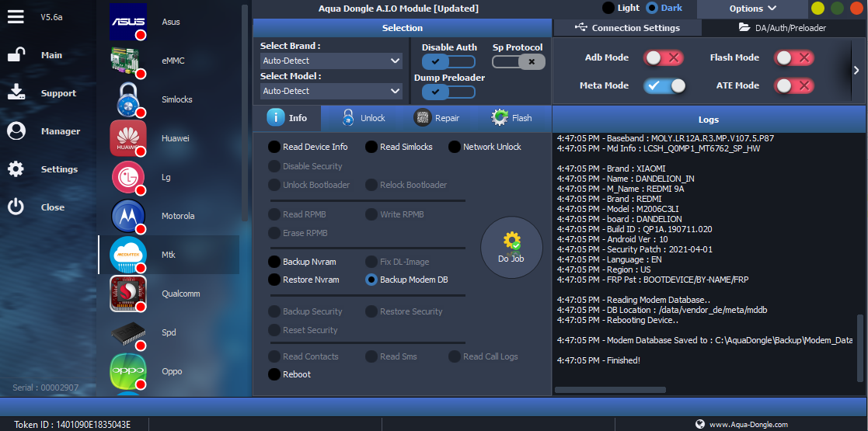This screenshot has height=431, width=868.
Task: Select Restore Nvram option
Action: [274, 280]
